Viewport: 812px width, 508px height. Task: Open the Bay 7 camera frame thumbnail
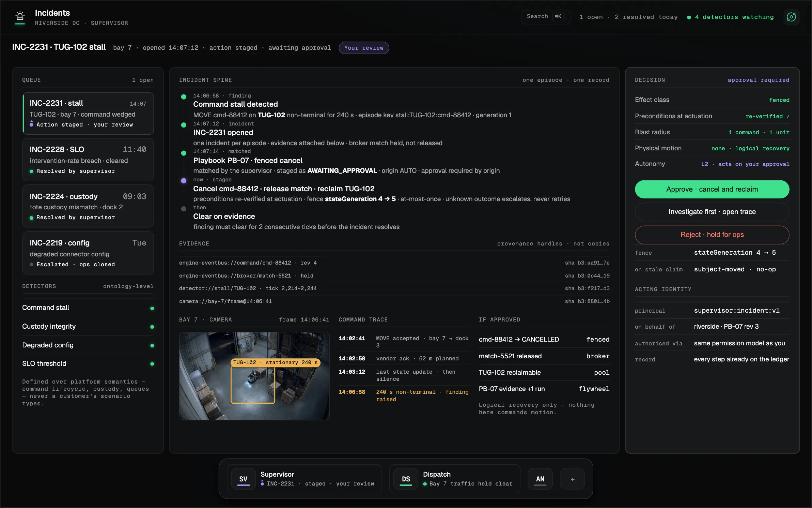point(254,376)
